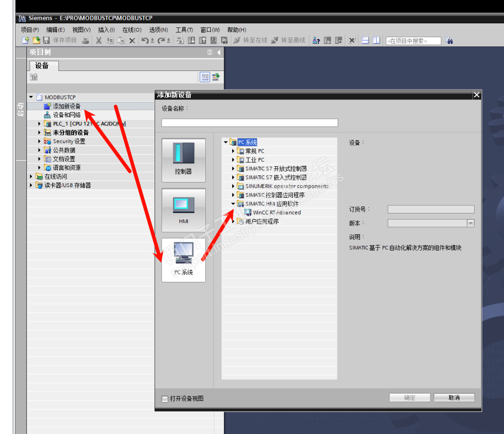Click the 取消 button
504x434 pixels.
454,397
